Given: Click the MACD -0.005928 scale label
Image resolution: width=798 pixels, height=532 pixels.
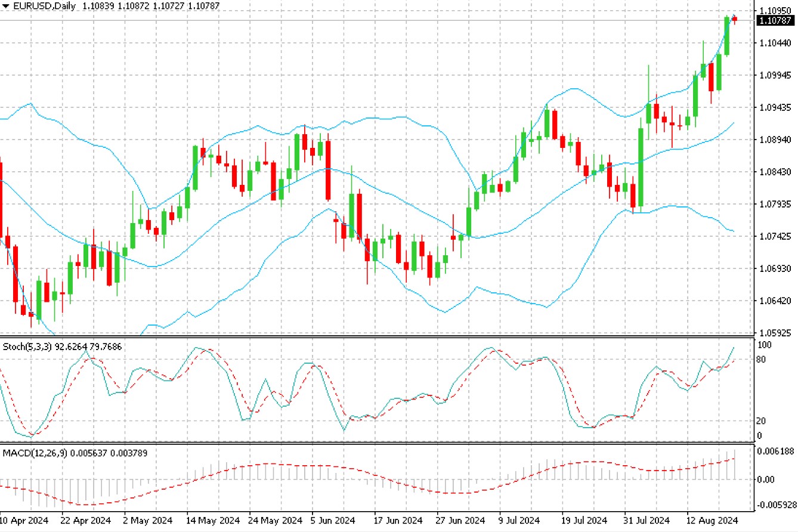Looking at the screenshot, I should coord(775,505).
